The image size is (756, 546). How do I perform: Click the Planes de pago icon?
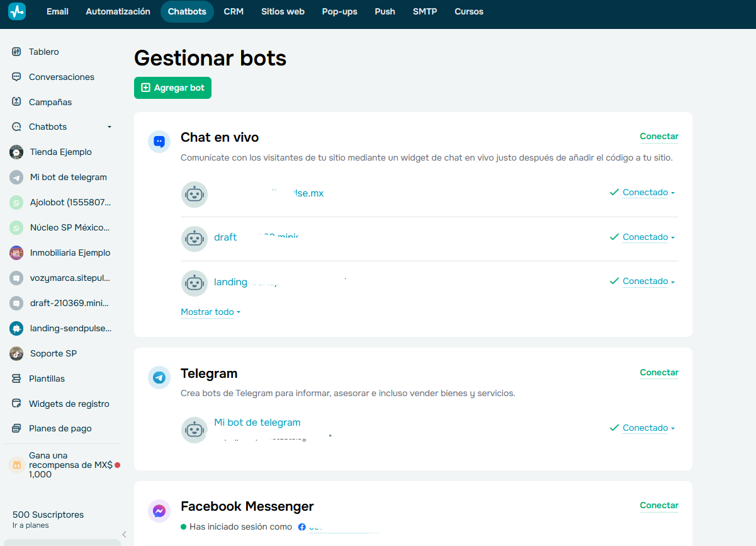tap(16, 428)
